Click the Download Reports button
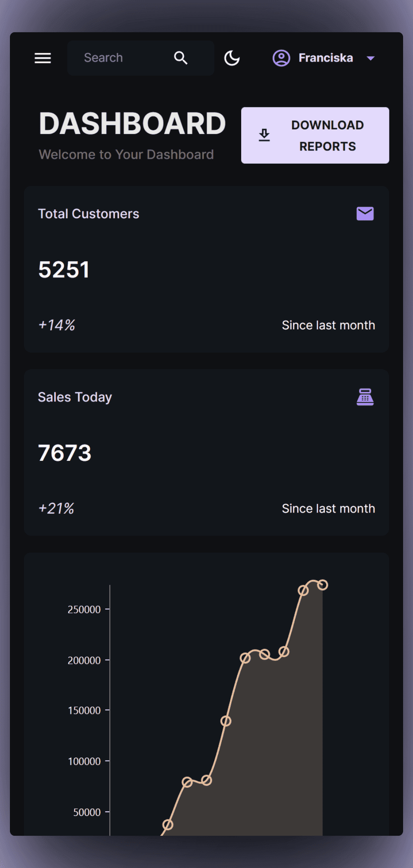Screen dimensions: 413x868 (x=315, y=135)
